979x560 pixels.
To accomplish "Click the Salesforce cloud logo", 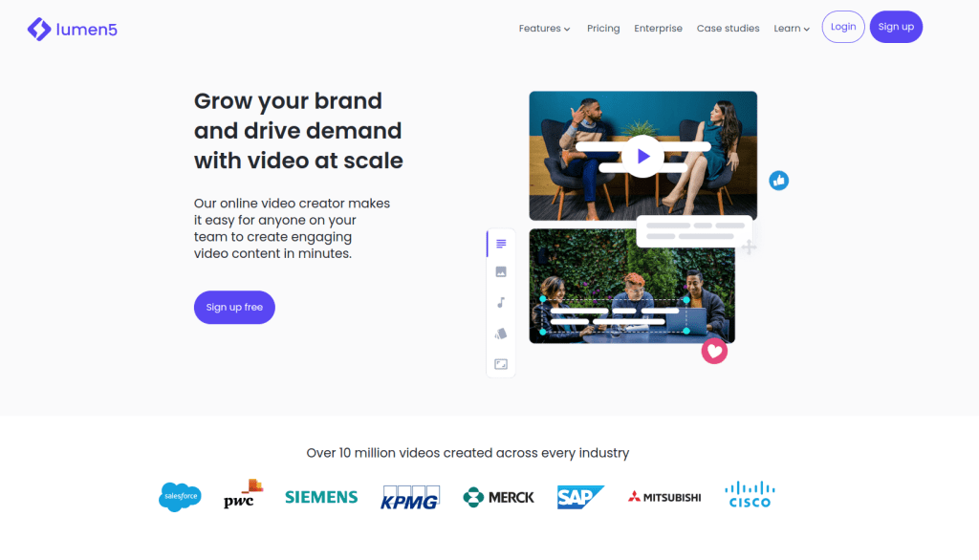I will [x=180, y=497].
